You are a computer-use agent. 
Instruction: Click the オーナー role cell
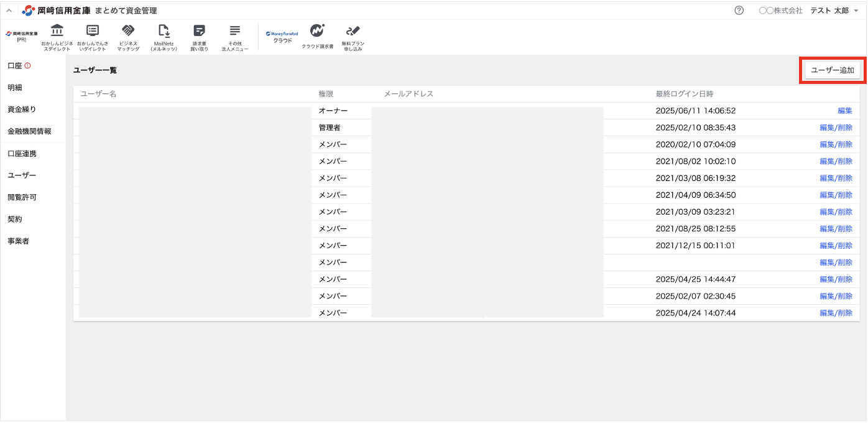click(333, 111)
